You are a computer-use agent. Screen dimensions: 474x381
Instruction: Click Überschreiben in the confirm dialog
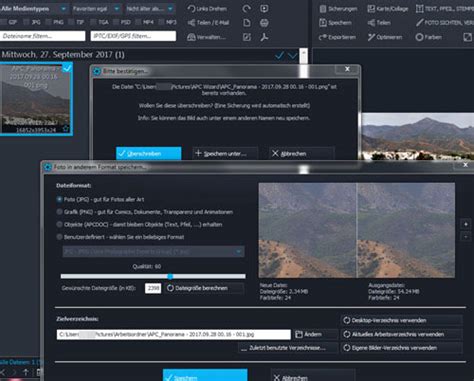point(149,154)
